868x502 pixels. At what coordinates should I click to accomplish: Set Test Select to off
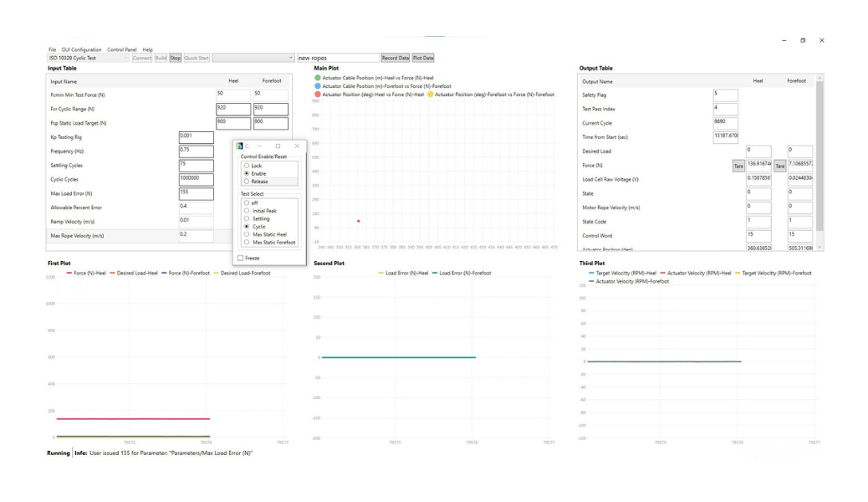(250, 202)
